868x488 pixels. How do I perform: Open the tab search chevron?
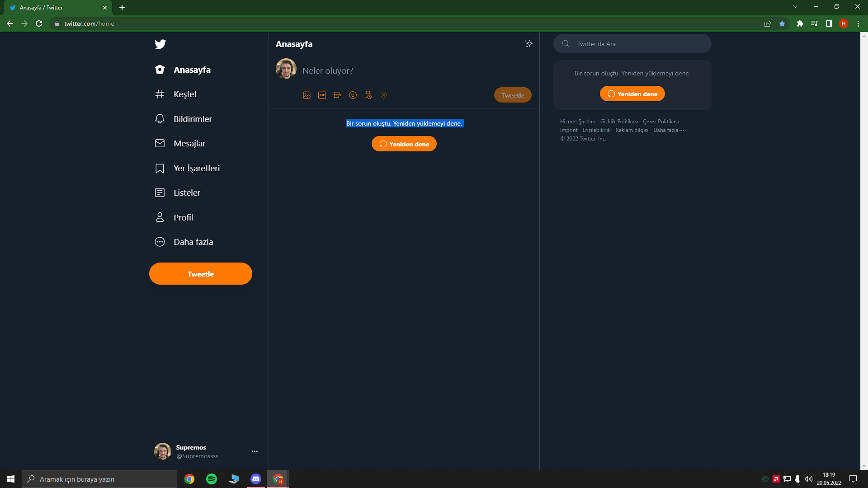795,6
